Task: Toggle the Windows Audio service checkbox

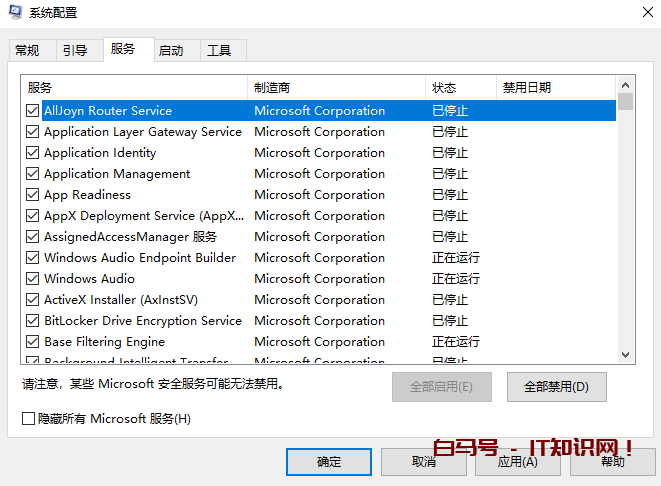Action: (x=33, y=279)
